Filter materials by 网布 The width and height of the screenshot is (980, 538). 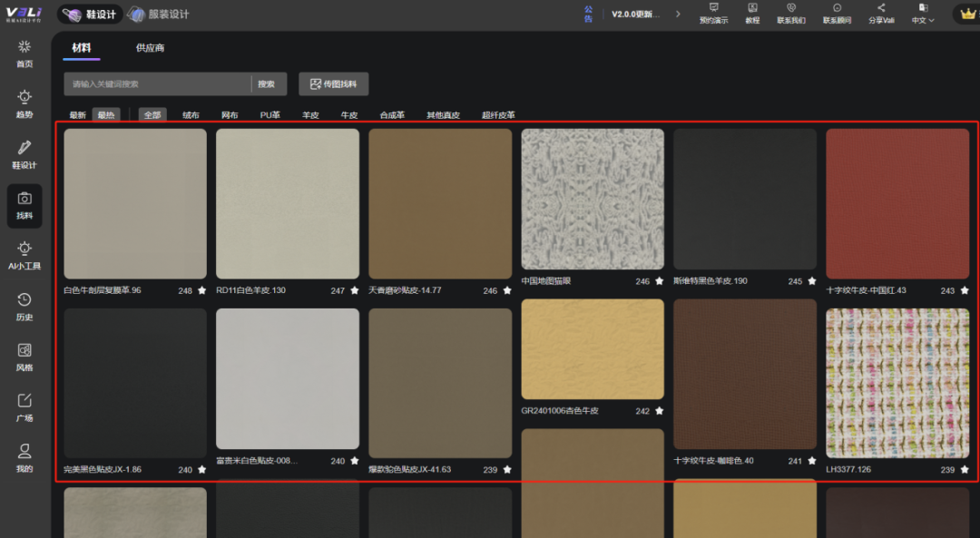point(230,115)
